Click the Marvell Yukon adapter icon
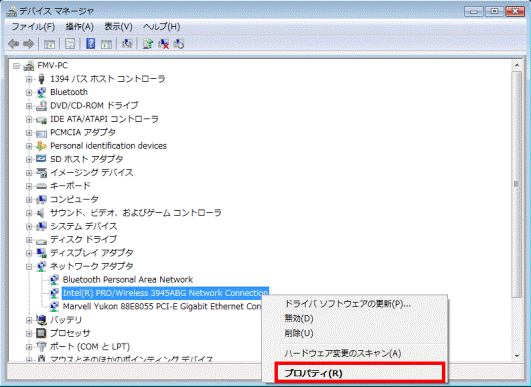This screenshot has width=531, height=387. (54, 306)
